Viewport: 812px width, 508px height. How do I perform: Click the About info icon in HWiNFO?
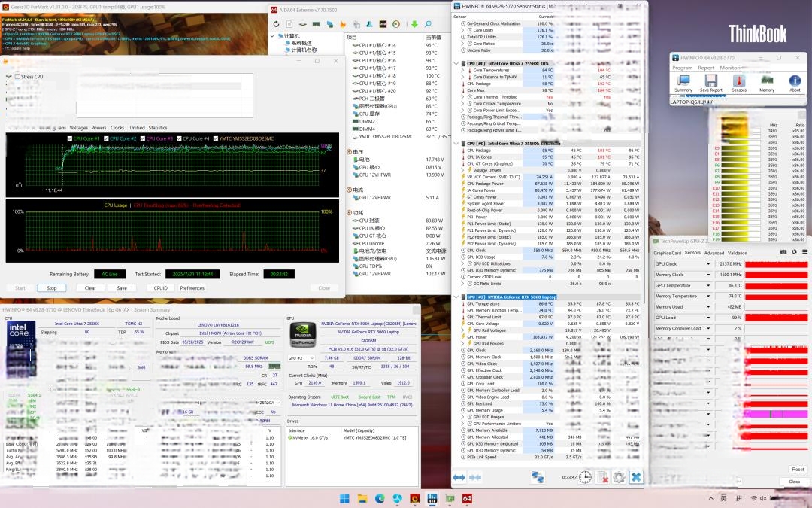[795, 83]
